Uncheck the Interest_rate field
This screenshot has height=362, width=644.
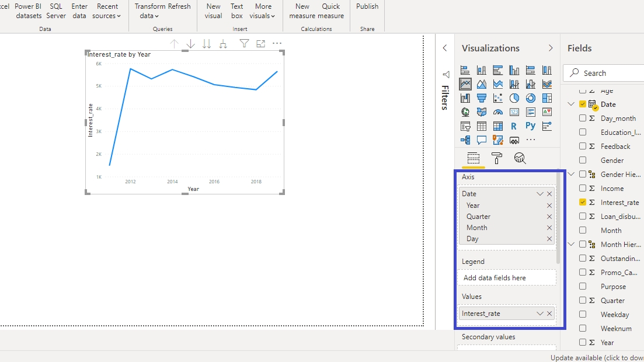[583, 203]
